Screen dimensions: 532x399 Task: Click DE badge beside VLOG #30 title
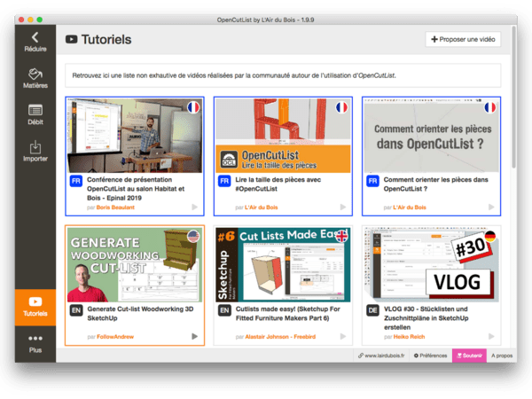[x=372, y=310]
